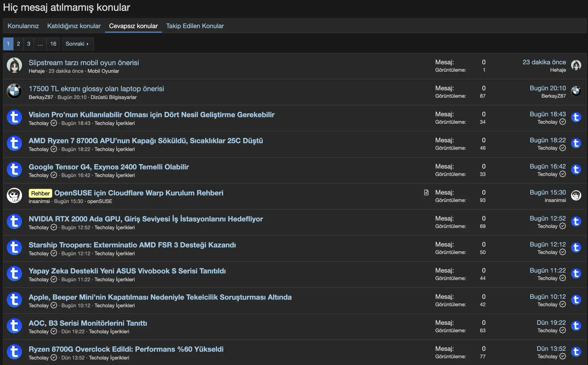
Task: Click small Techolay avatar next to Bugün 10:12
Action: point(576,300)
